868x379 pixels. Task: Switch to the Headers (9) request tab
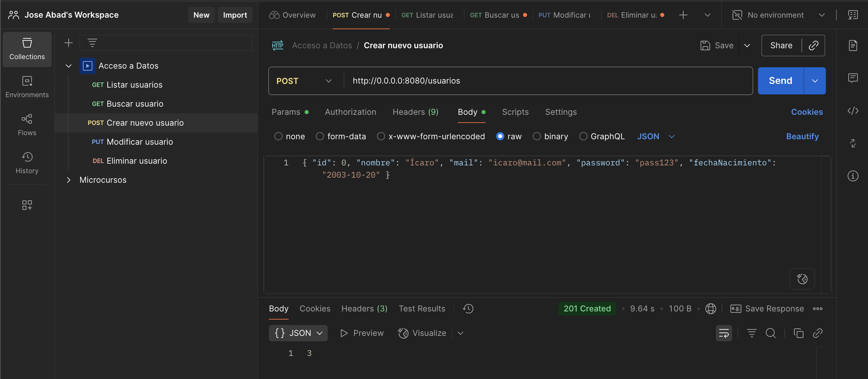[x=415, y=112]
